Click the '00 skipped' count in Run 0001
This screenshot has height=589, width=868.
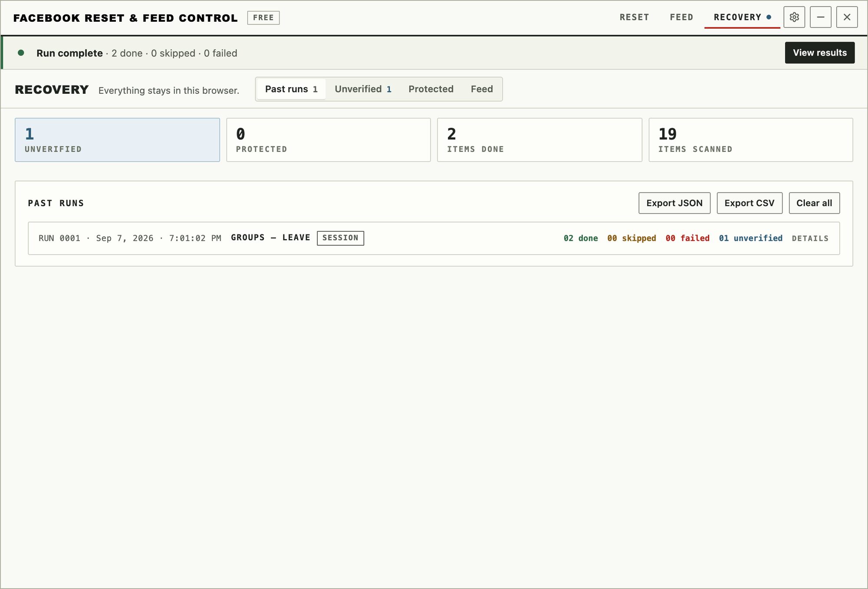[x=631, y=238]
